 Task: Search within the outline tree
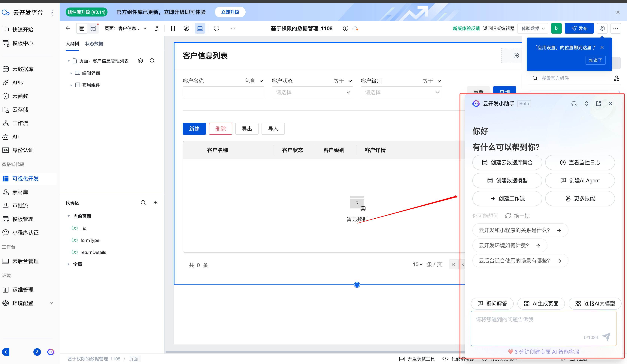(152, 61)
